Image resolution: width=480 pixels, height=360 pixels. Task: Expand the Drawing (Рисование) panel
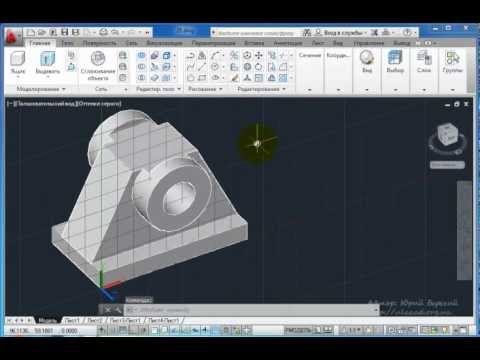click(205, 89)
